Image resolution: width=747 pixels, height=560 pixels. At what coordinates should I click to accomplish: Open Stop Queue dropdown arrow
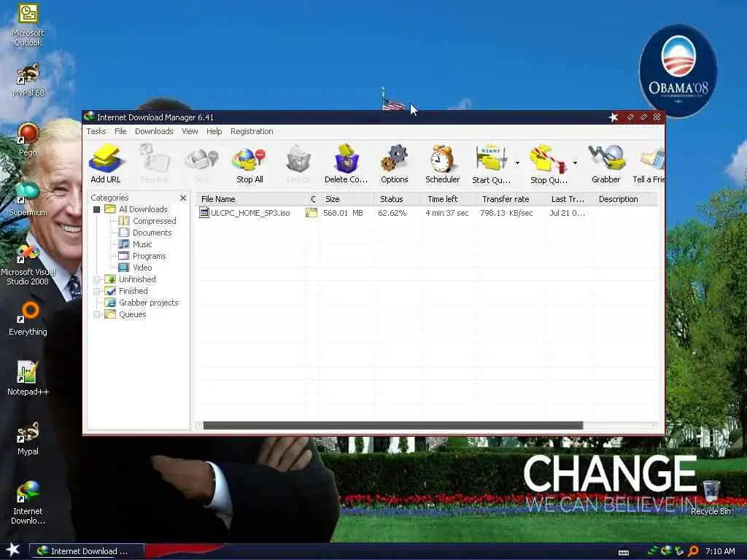point(575,163)
